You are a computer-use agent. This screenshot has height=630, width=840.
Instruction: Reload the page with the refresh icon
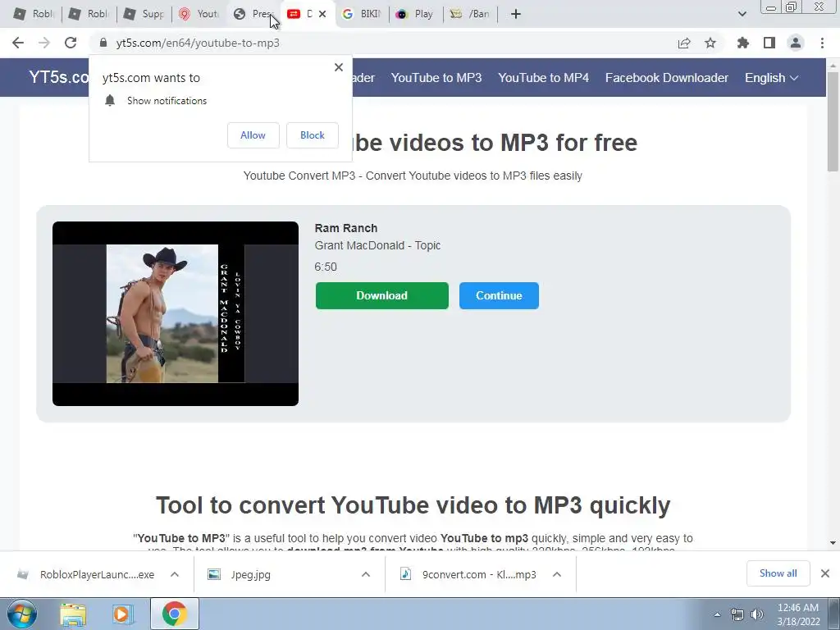point(71,43)
